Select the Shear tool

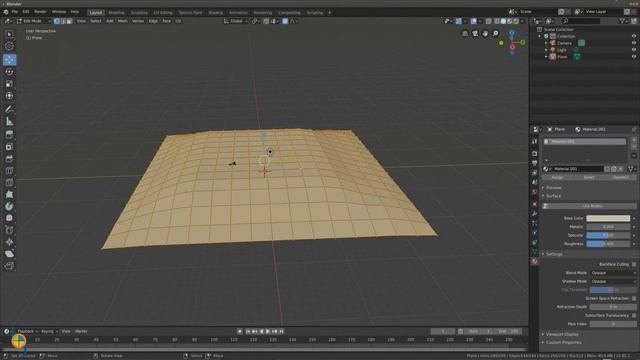coord(9,254)
